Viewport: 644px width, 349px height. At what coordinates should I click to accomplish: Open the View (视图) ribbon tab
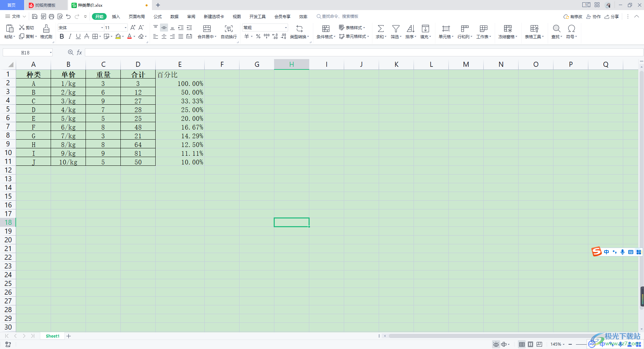click(x=237, y=16)
